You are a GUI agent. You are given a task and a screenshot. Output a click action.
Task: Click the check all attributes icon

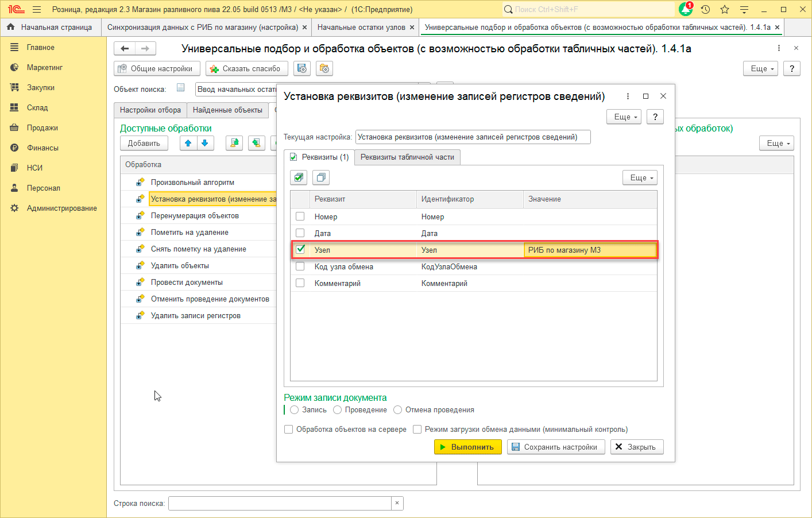coord(299,177)
